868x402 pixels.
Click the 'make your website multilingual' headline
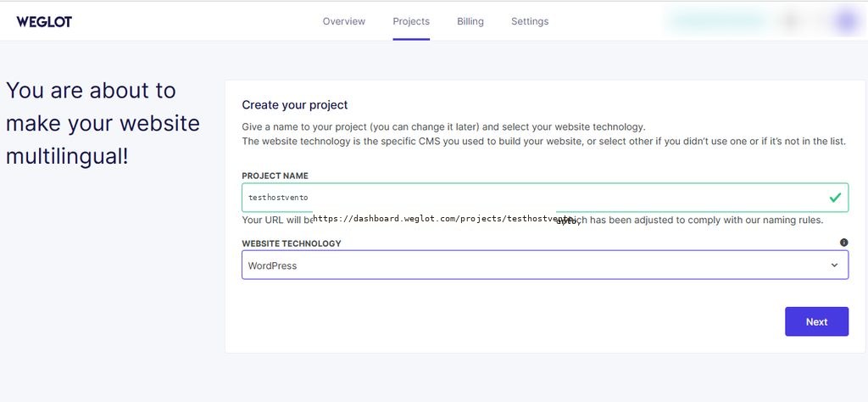click(103, 123)
